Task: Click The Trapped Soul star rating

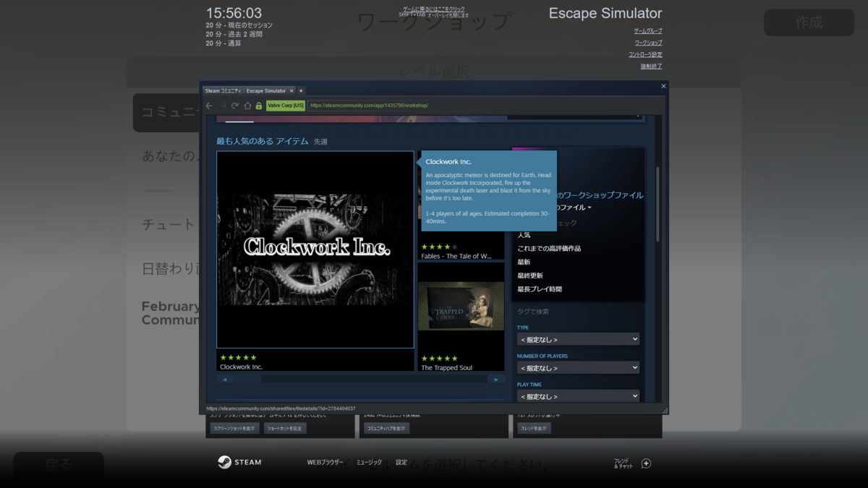Action: 440,358
